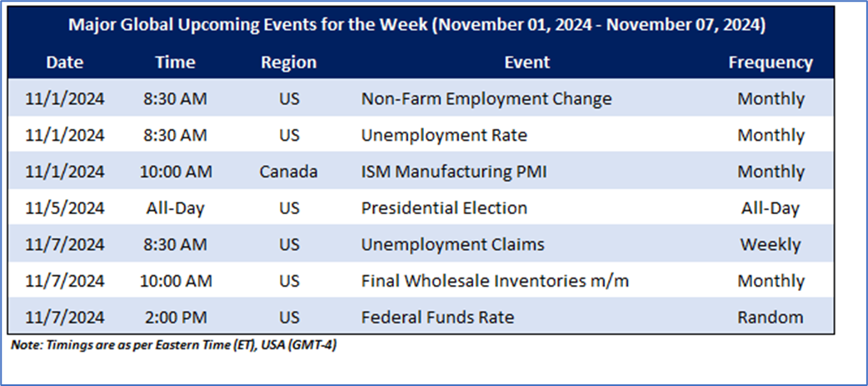Select the Federal Funds Rate event
This screenshot has width=868, height=386.
(x=437, y=317)
